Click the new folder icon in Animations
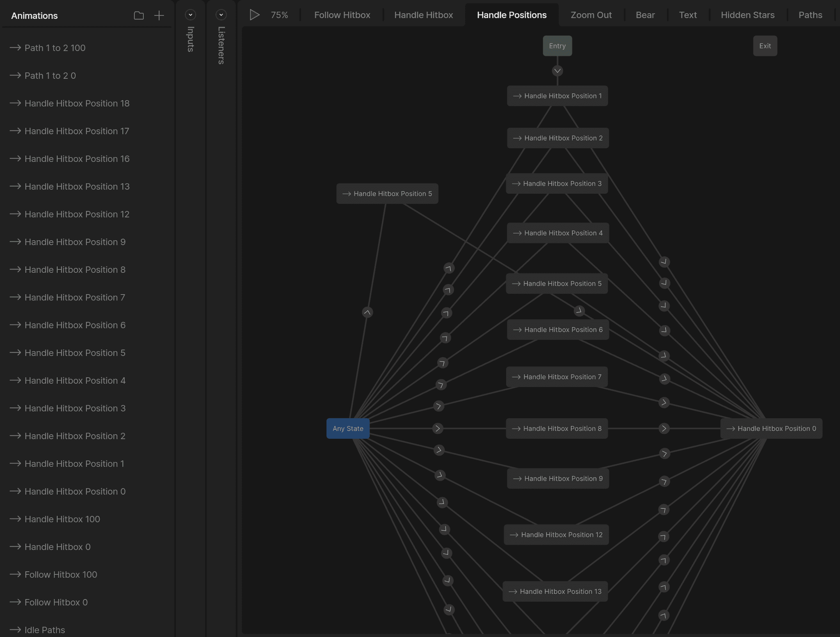This screenshot has height=637, width=840. (x=139, y=16)
